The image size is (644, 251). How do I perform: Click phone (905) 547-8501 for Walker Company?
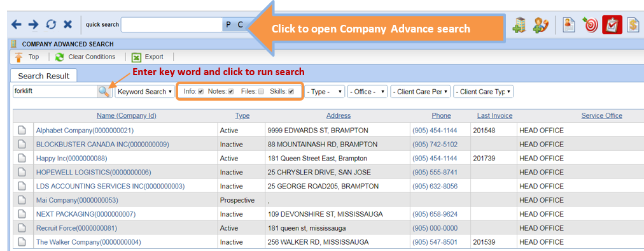pyautogui.click(x=435, y=242)
